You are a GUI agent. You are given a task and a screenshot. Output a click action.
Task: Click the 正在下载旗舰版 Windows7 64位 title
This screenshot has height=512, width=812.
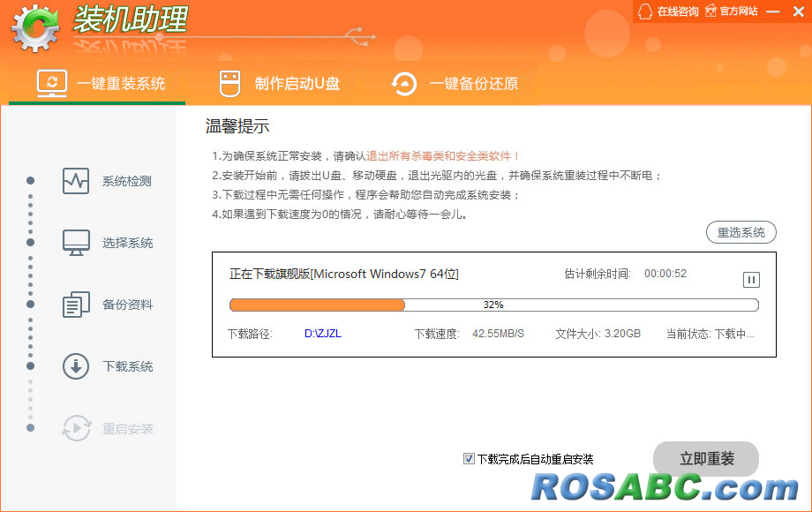coord(344,274)
